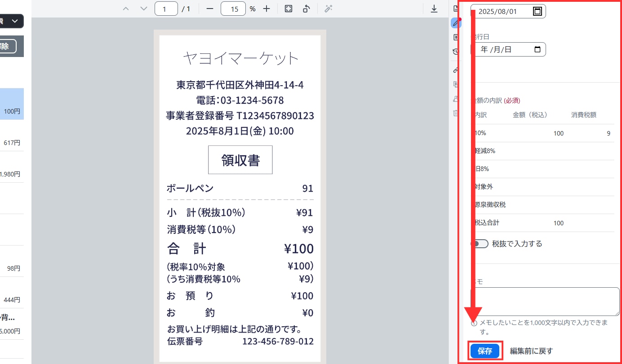
Task: Click the 保存 button
Action: point(485,351)
